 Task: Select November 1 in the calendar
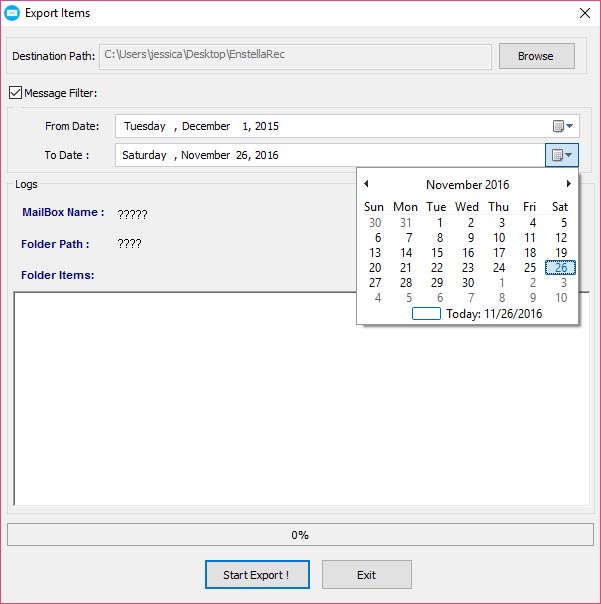[x=439, y=223]
